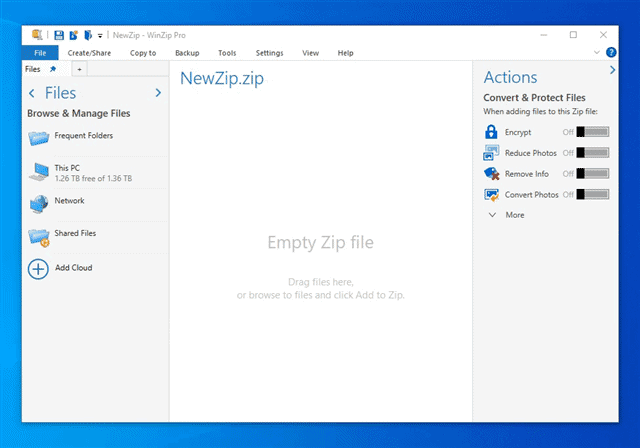The width and height of the screenshot is (640, 448).
Task: Add a new pane tab with plus button
Action: click(80, 69)
